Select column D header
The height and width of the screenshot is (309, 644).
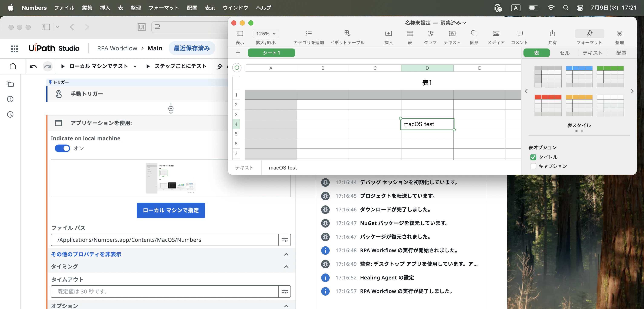coord(427,68)
